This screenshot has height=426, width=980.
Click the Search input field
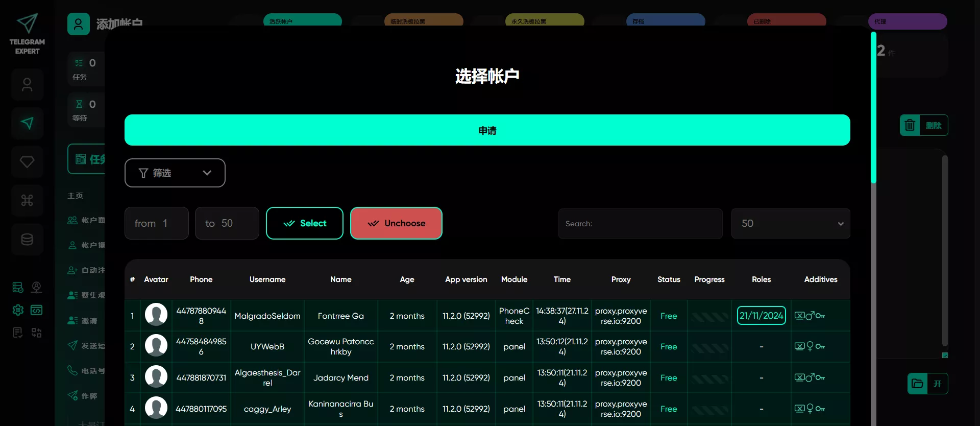641,224
